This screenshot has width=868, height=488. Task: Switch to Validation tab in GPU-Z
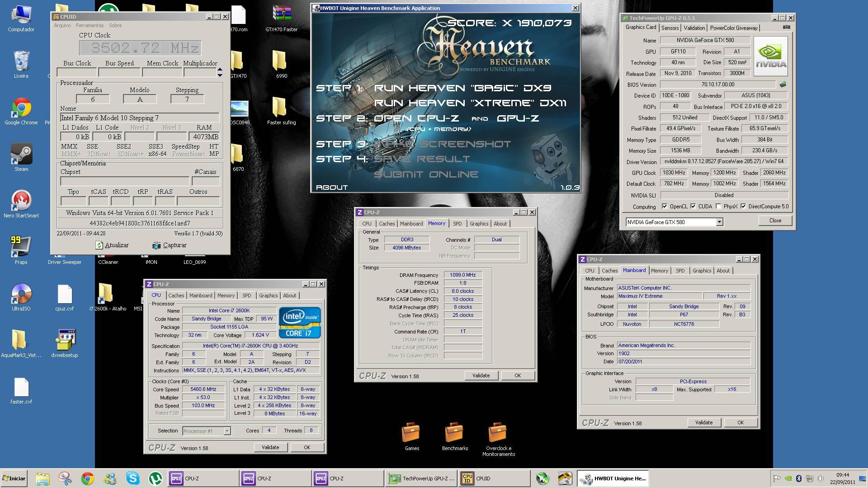pyautogui.click(x=694, y=28)
